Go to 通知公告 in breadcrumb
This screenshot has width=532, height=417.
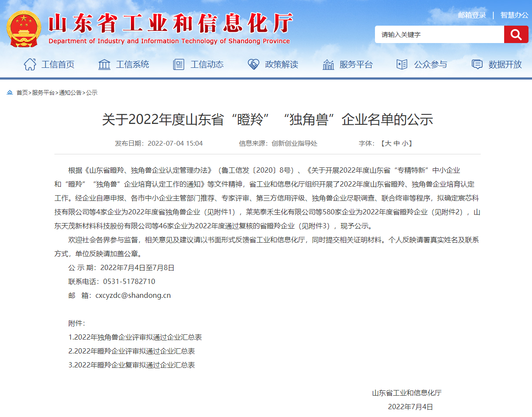pyautogui.click(x=70, y=93)
